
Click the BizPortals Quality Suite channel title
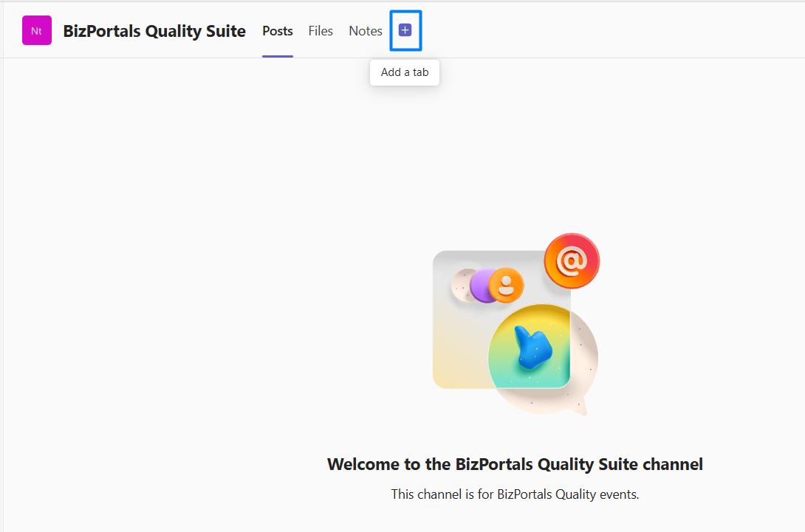tap(154, 31)
